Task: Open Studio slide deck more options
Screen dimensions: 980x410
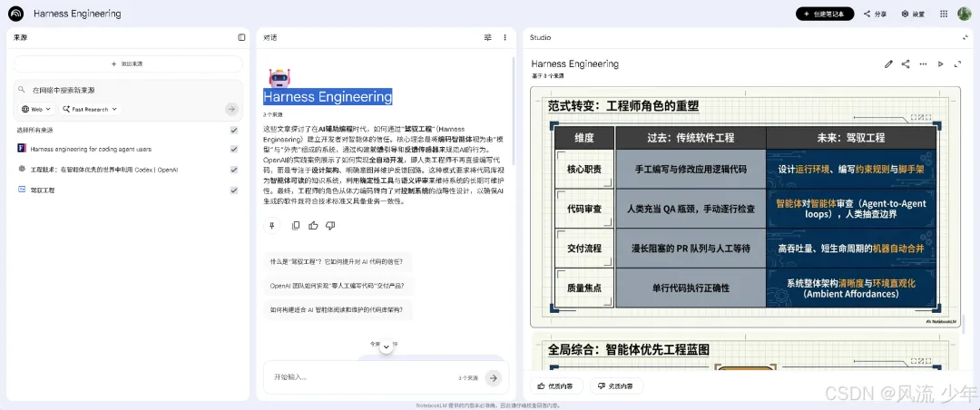Action: pos(923,63)
